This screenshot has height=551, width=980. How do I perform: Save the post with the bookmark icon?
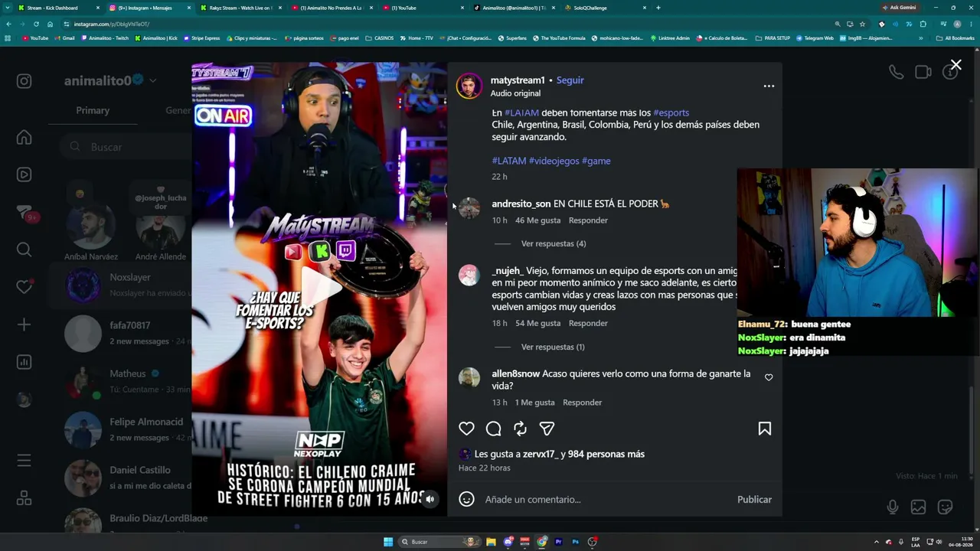click(x=764, y=429)
